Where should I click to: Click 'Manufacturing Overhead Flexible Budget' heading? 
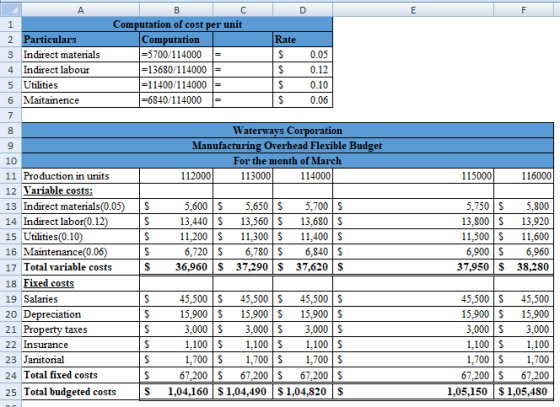coord(288,146)
